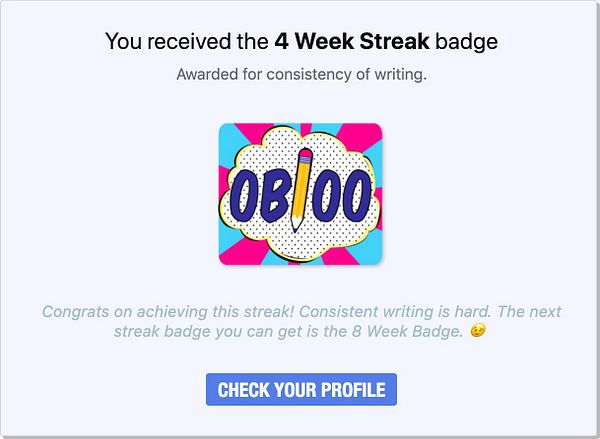600x439 pixels.
Task: Open the 4 Week Streak badge image
Action: [x=300, y=194]
